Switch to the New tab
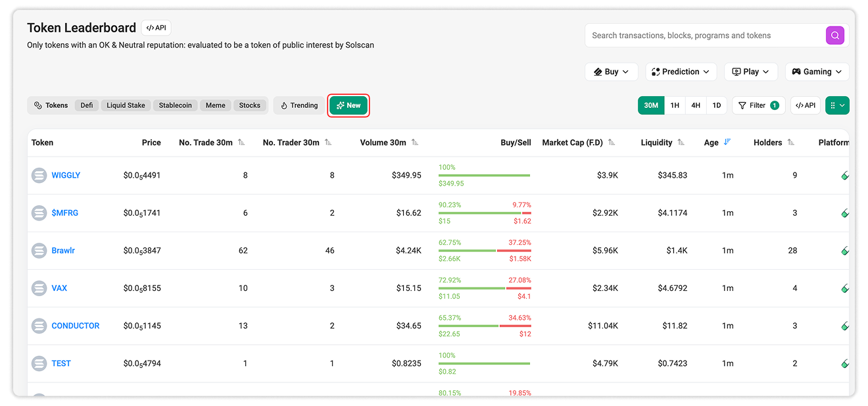This screenshot has height=406, width=868. tap(349, 105)
